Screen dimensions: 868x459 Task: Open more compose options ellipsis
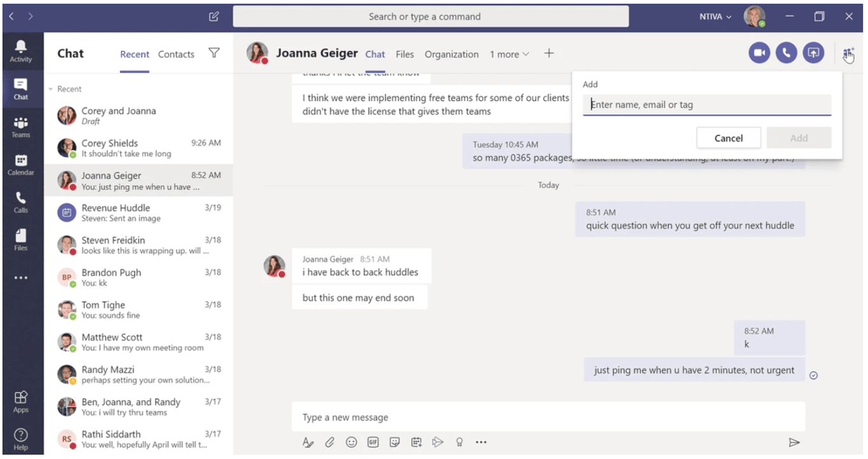(481, 442)
